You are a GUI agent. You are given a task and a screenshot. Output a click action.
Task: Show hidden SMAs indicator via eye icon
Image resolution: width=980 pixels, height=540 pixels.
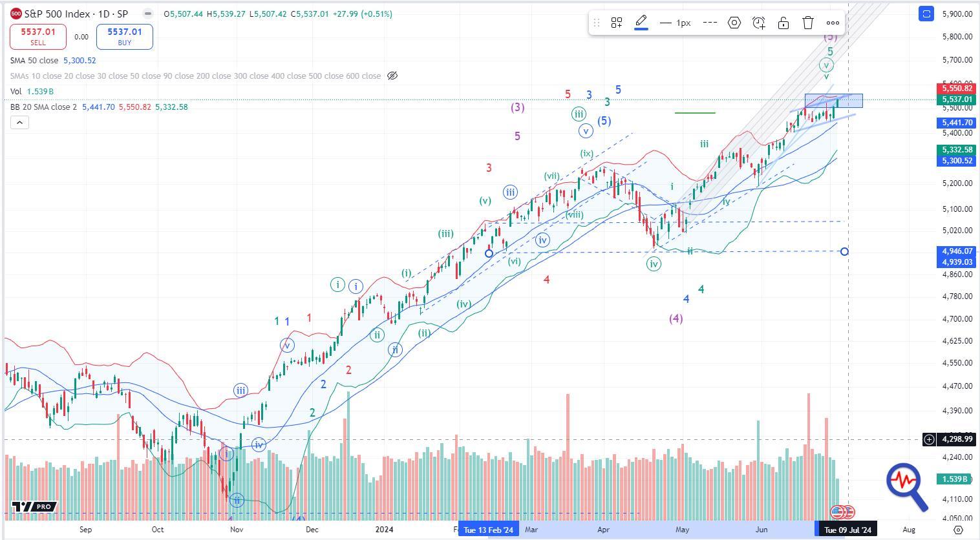tap(392, 76)
